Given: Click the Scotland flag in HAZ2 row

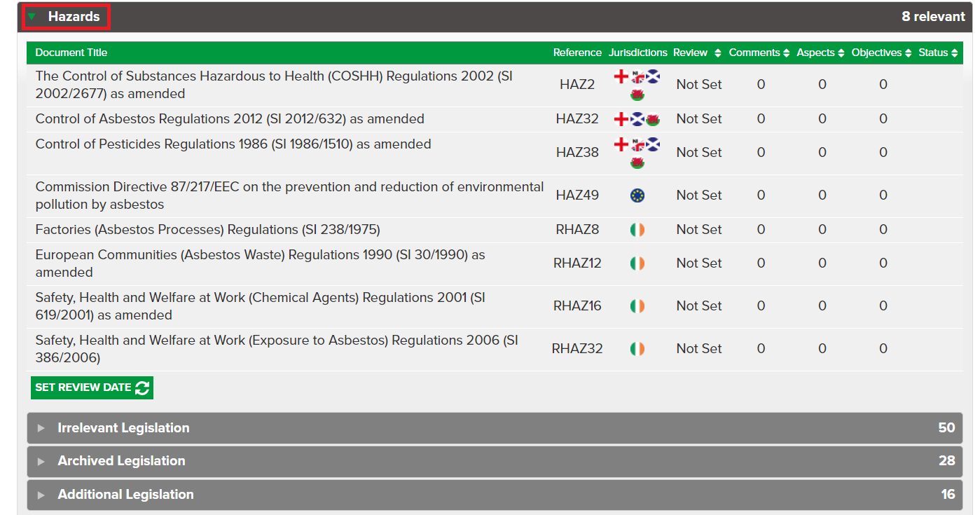Looking at the screenshot, I should pyautogui.click(x=653, y=76).
